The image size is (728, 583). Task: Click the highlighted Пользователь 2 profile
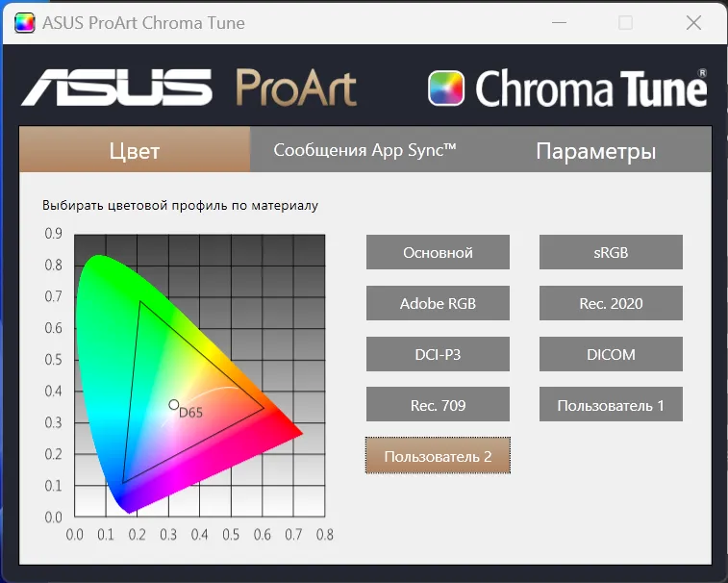pyautogui.click(x=438, y=456)
